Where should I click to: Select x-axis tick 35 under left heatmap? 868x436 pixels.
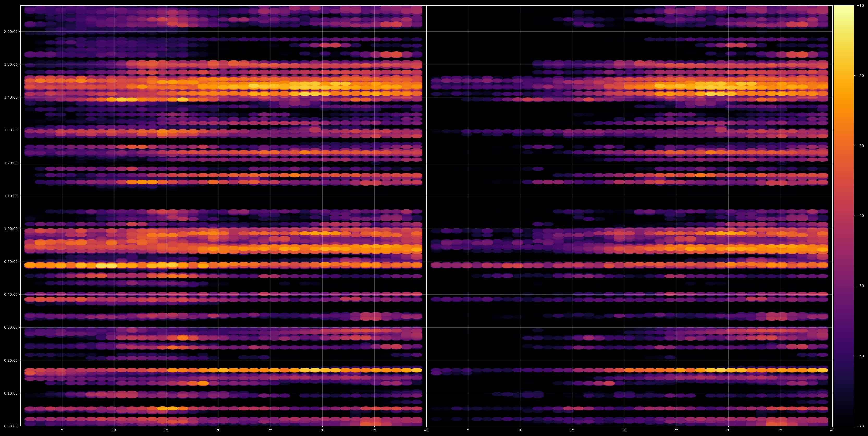click(374, 430)
